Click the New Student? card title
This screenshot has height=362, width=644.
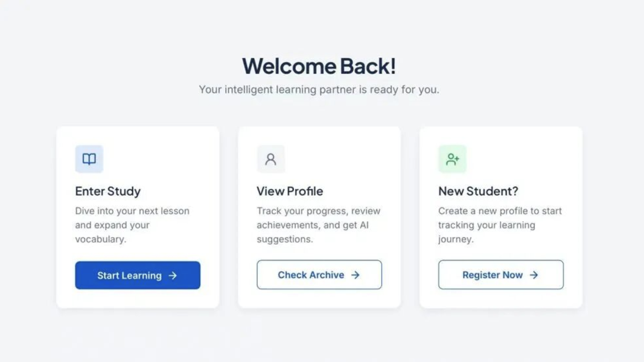pos(478,192)
